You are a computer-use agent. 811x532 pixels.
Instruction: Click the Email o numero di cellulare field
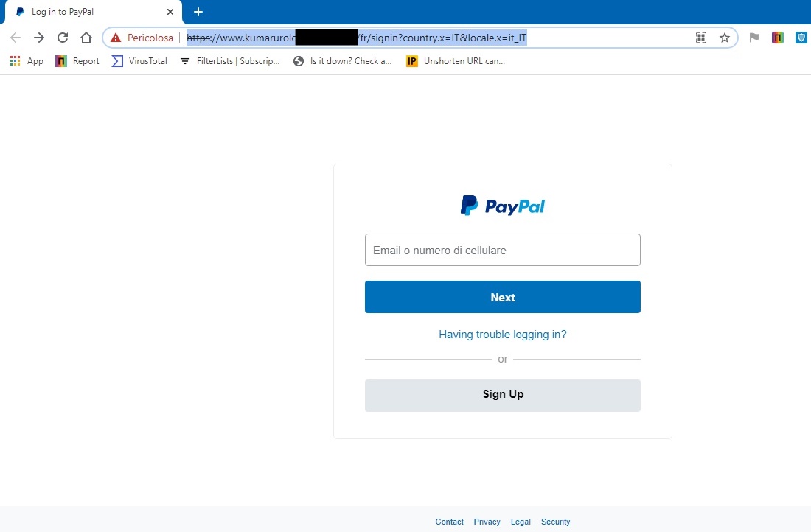(503, 251)
